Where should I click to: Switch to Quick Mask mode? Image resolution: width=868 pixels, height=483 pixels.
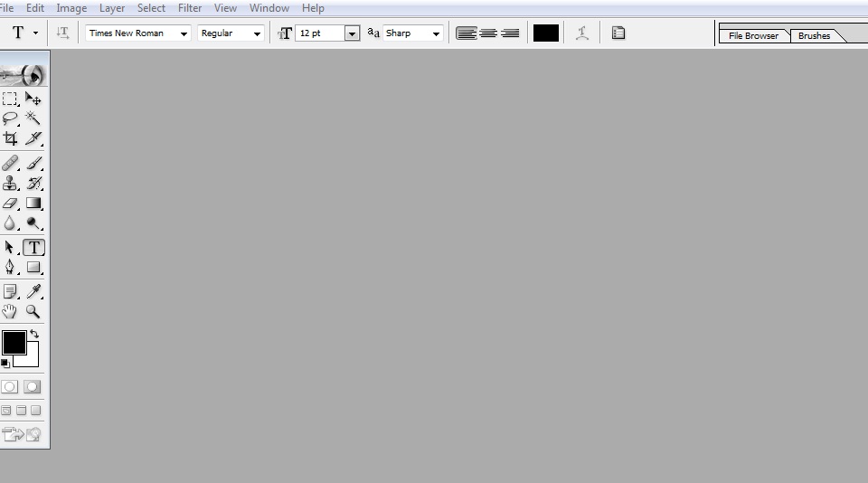pyautogui.click(x=32, y=386)
